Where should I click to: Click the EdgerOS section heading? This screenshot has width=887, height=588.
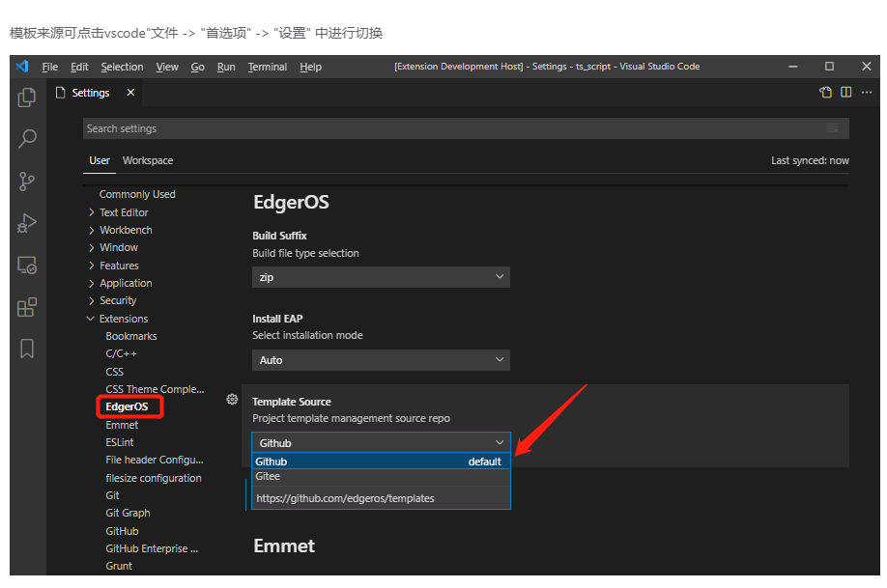click(291, 203)
